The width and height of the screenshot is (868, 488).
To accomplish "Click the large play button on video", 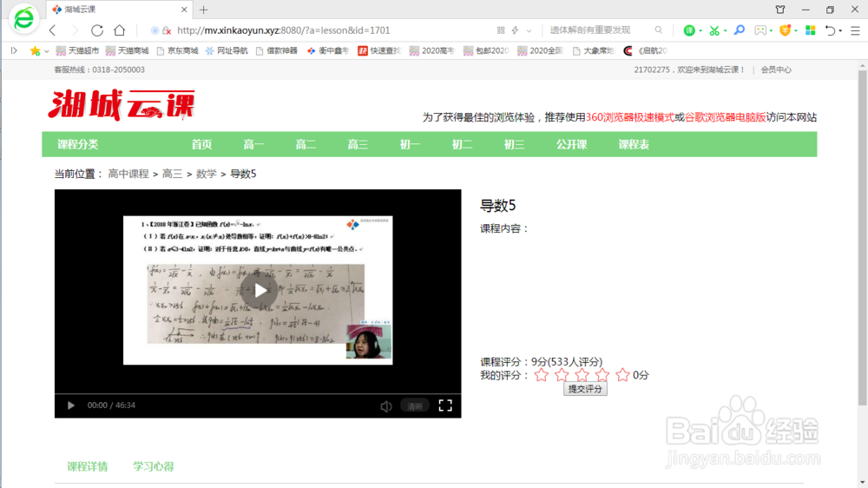I will [259, 290].
